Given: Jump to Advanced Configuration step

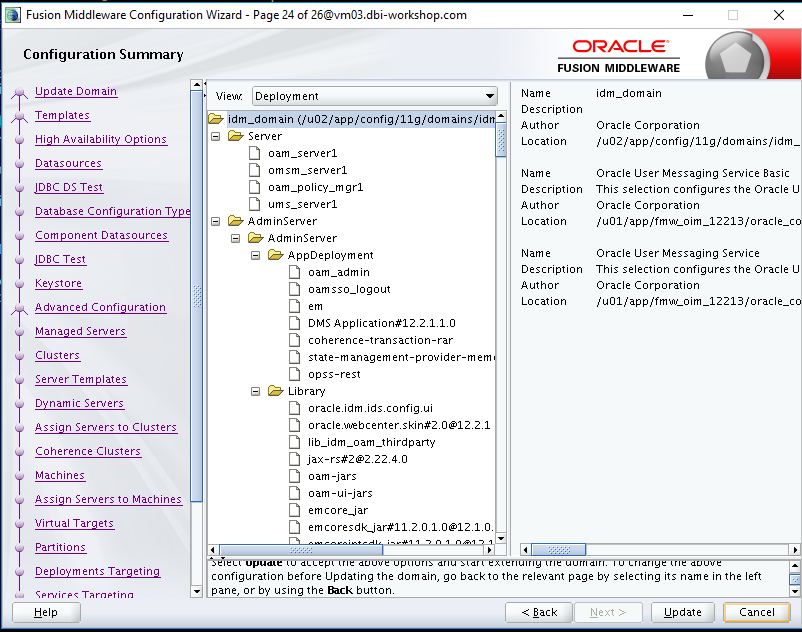Looking at the screenshot, I should pos(100,307).
